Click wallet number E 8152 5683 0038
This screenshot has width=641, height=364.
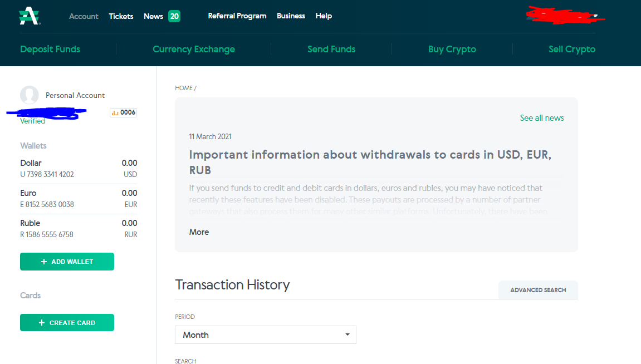[x=47, y=204]
